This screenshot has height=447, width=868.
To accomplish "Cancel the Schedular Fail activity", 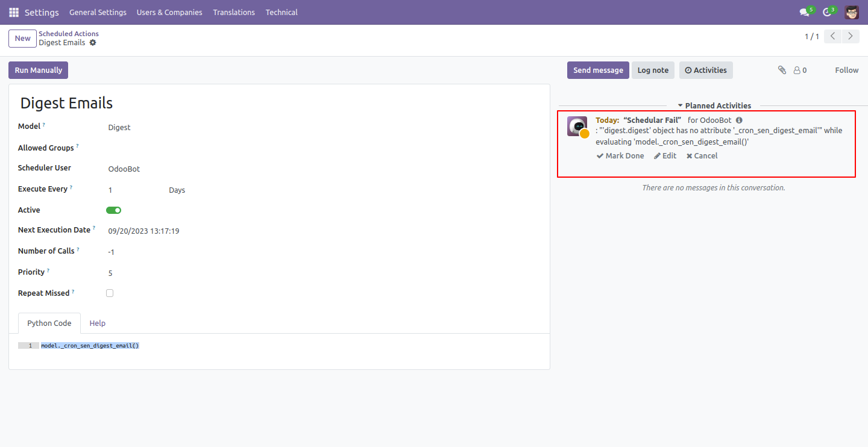I will coord(702,155).
